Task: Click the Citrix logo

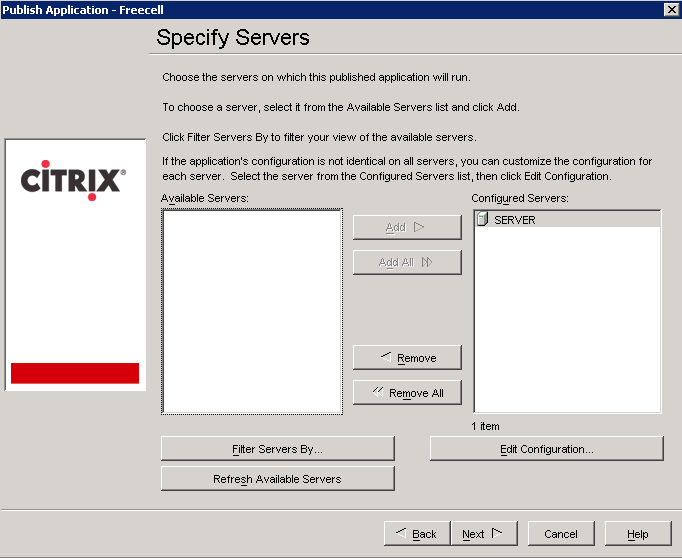Action: [x=73, y=180]
